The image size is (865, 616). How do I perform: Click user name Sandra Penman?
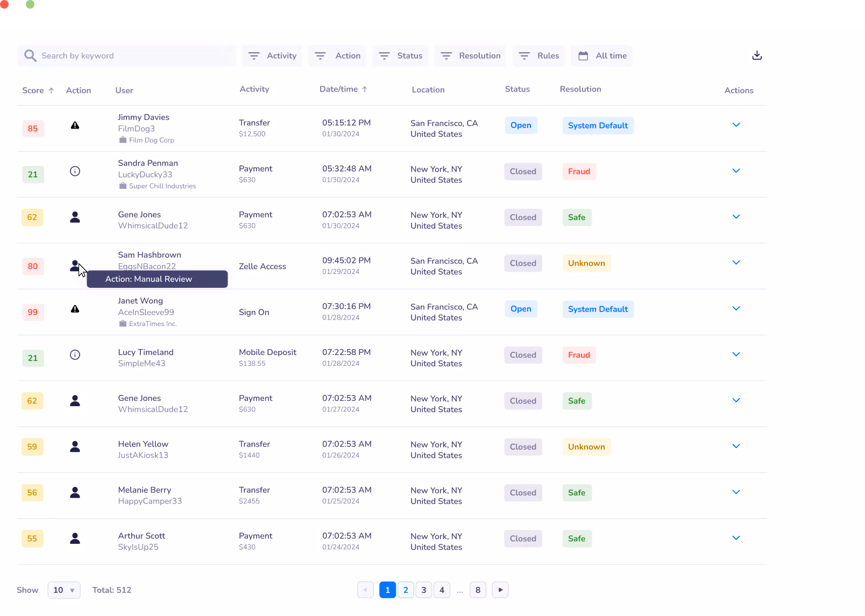point(148,163)
